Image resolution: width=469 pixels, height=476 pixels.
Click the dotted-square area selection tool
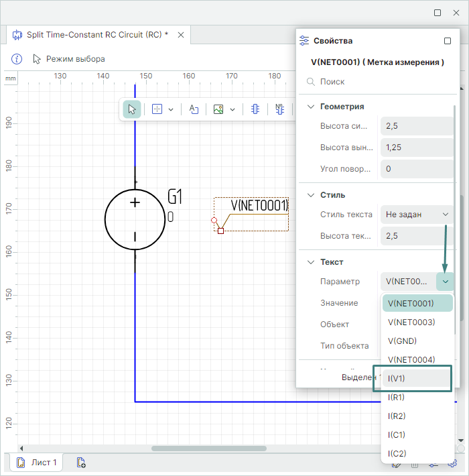click(x=157, y=109)
